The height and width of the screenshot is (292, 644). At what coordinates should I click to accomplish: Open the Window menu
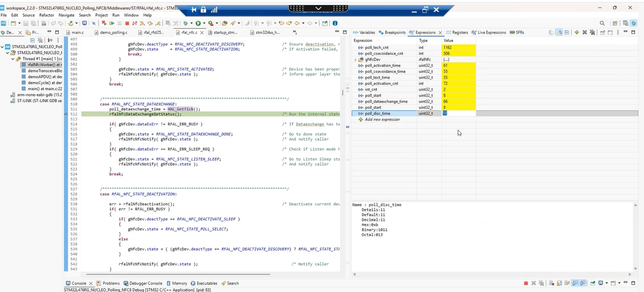(131, 15)
